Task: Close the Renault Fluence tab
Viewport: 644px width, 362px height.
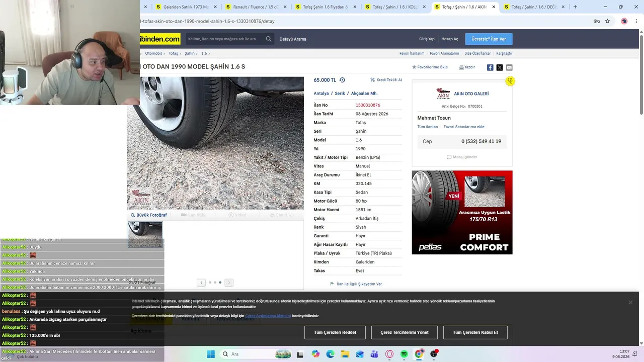Action: tap(285, 7)
